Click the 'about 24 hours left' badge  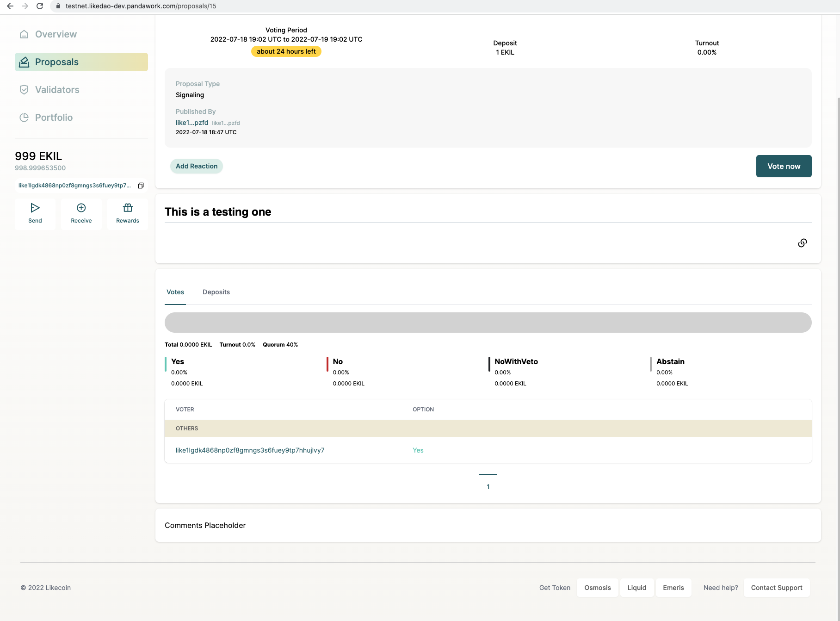pos(286,51)
